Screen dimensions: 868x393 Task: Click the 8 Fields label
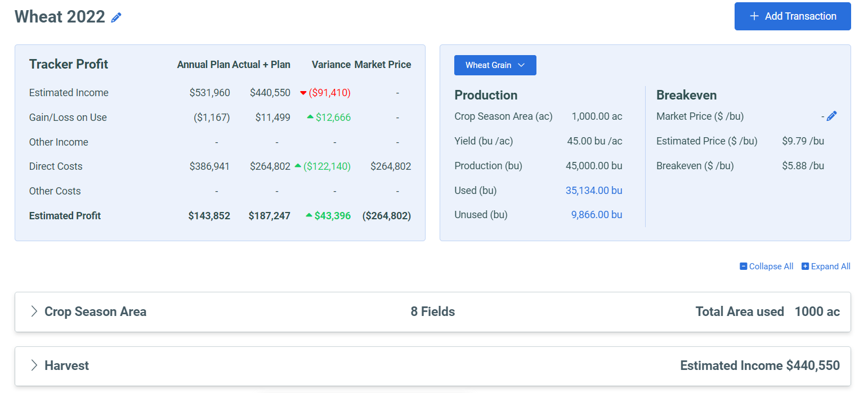click(432, 311)
